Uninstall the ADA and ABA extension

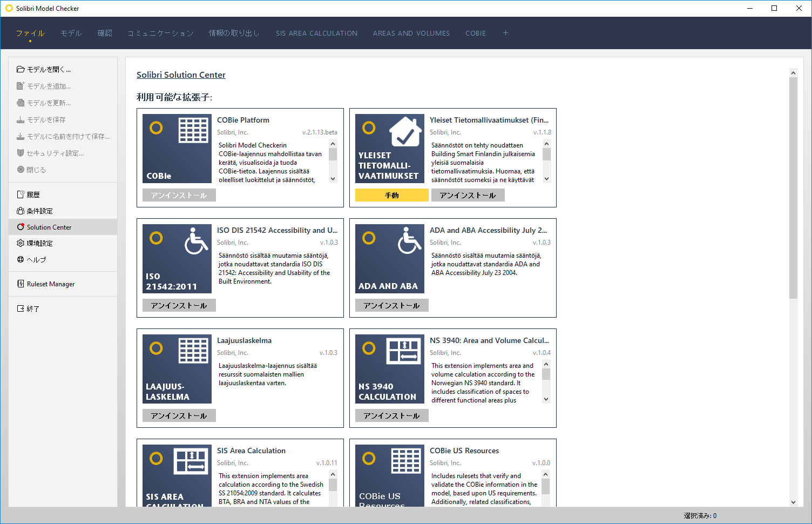(x=392, y=305)
